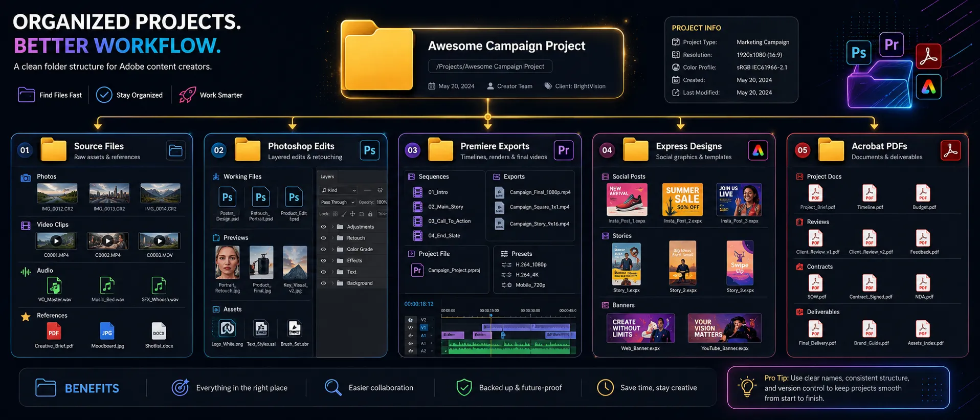Open the Campaign_Final_1080p.mp4 export file icon
The image size is (980, 420).
[500, 193]
